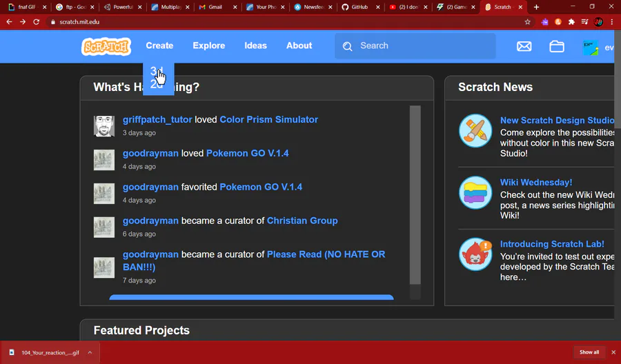This screenshot has height=364, width=621.
Task: Click Scratch Design Studio paintbrush icon
Action: tap(475, 130)
